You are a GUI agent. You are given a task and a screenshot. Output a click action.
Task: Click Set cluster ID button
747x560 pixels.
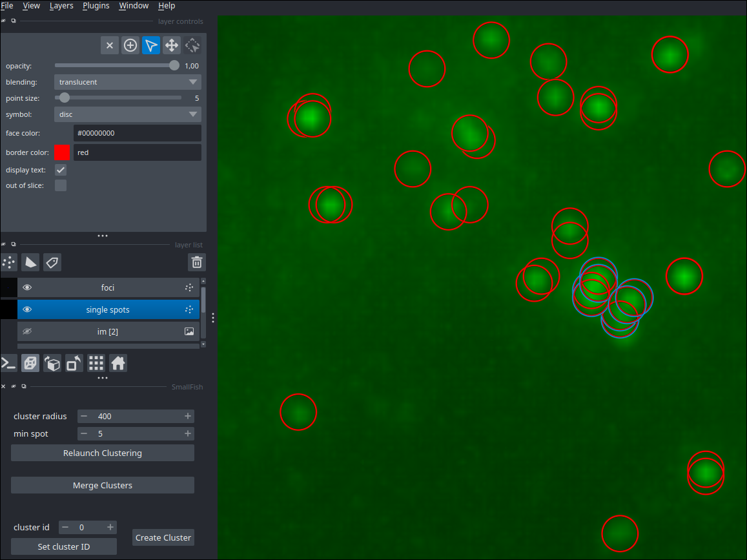64,546
